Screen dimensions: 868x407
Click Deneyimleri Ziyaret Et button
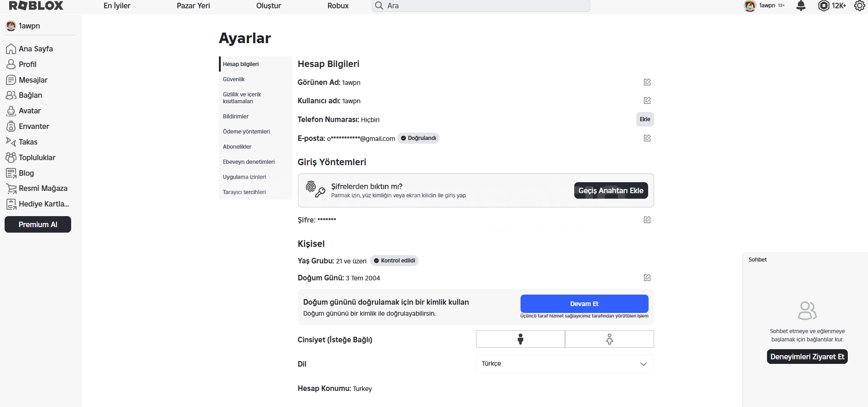click(807, 357)
